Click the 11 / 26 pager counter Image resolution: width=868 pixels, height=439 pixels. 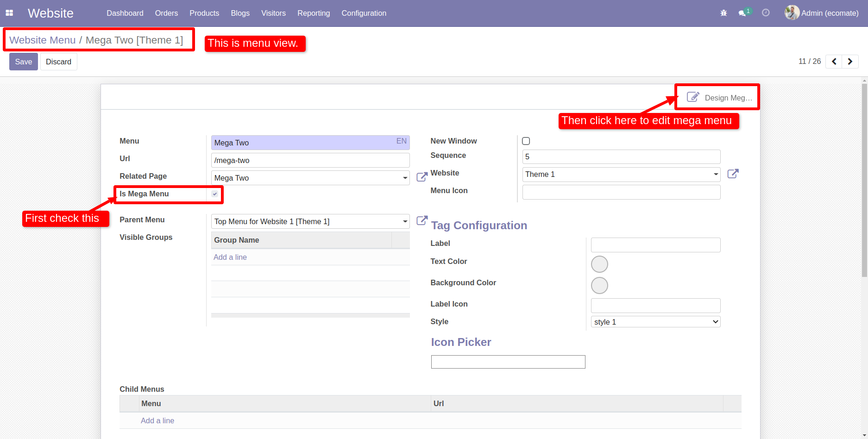click(810, 61)
